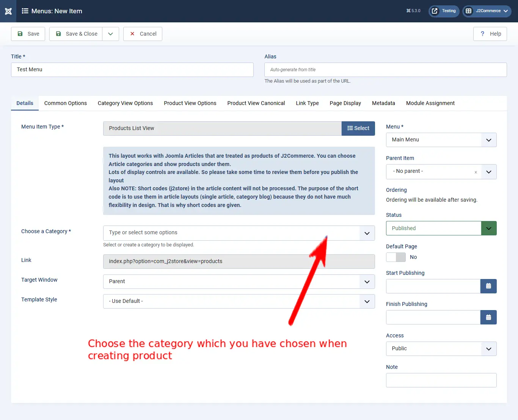Open the Testing site preview link
The image size is (518, 420).
point(444,11)
